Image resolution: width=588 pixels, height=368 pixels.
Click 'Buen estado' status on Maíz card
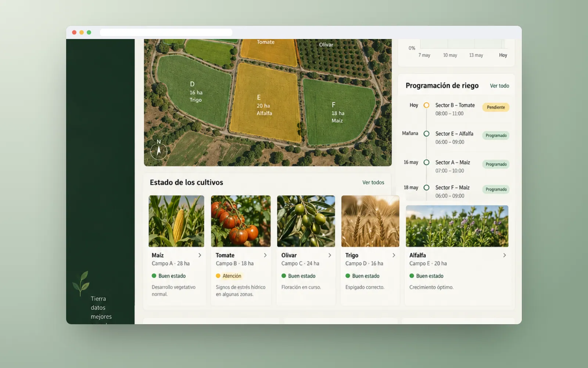(x=169, y=276)
